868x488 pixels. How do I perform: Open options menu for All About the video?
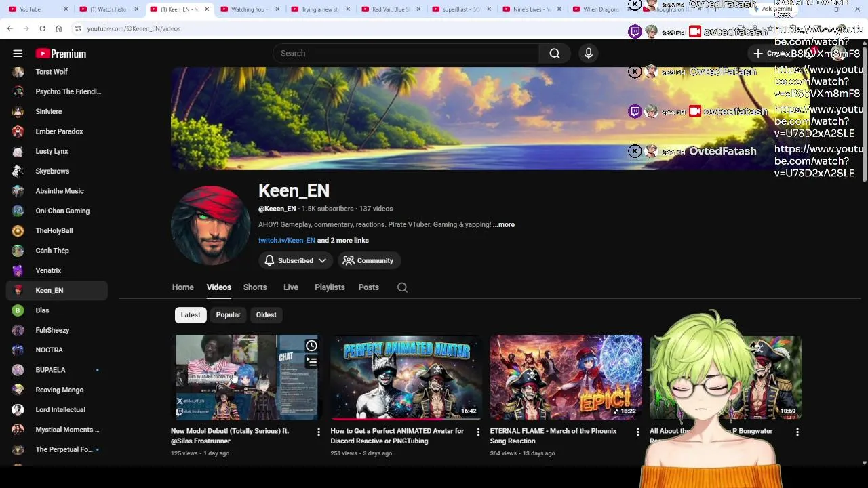point(797,432)
